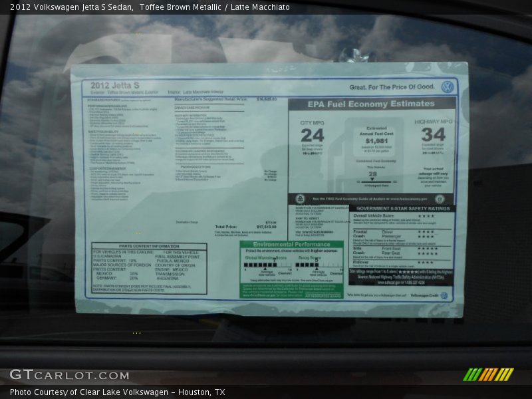532x399 pixels.
Task: Click the combined fuel economy value 28
Action: [373, 174]
